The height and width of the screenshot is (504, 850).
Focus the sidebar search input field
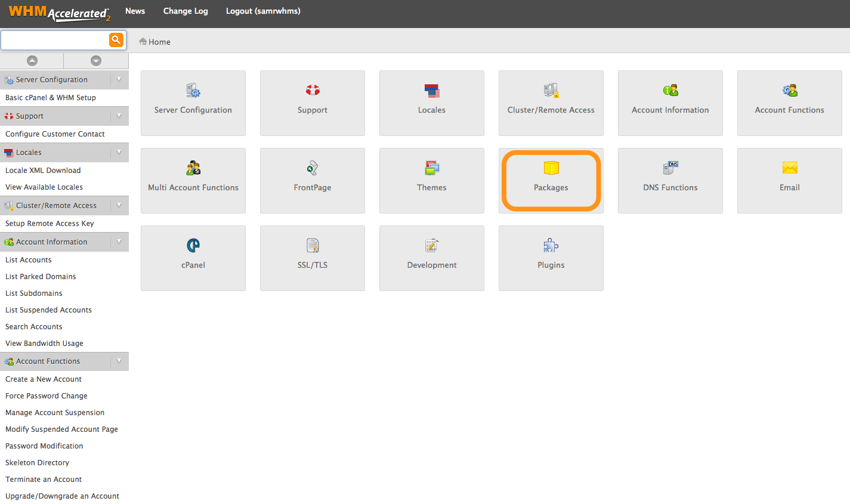coord(55,40)
